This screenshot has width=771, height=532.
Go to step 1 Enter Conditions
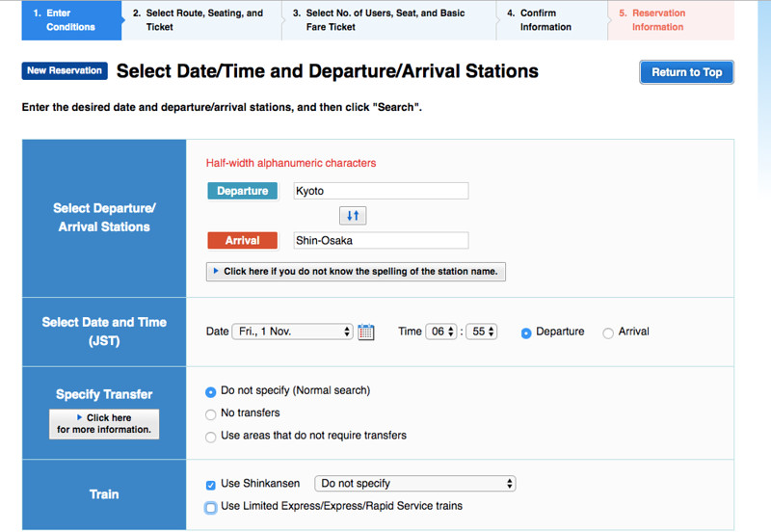[x=71, y=20]
